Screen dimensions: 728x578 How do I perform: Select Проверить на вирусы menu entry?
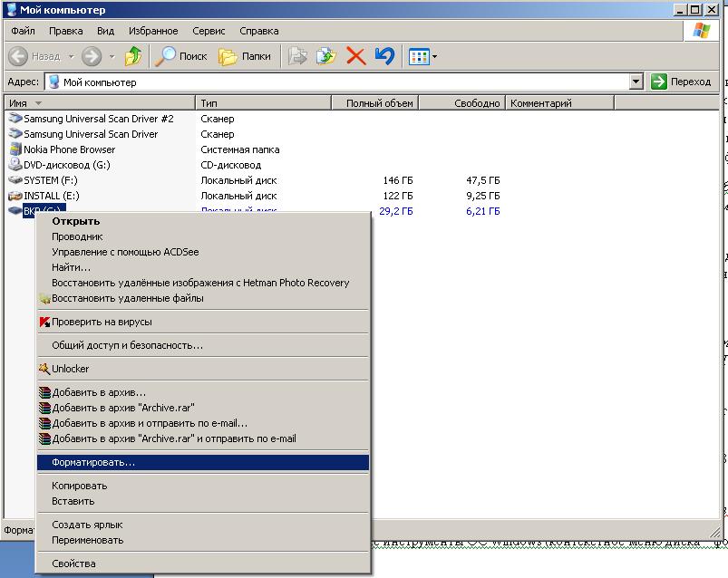click(102, 322)
